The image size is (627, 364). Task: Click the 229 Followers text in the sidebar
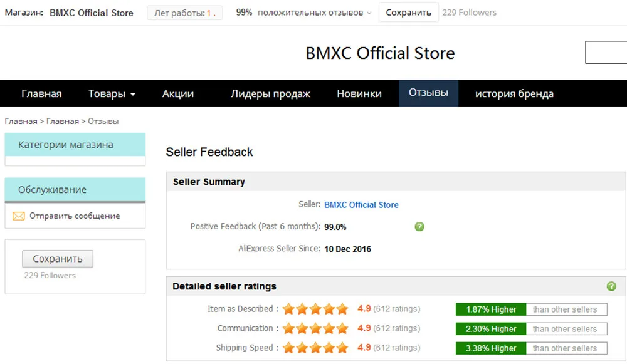[x=50, y=275]
